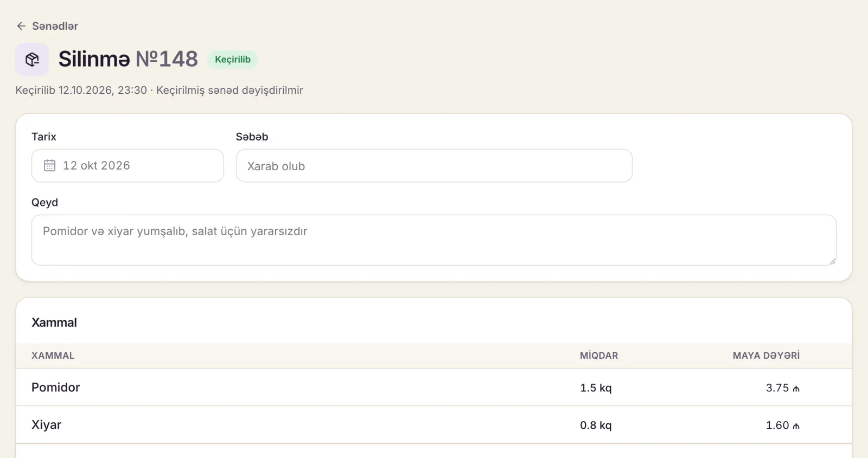Open the Səbəb field Xarab olub
The height and width of the screenshot is (458, 868).
[x=434, y=166]
